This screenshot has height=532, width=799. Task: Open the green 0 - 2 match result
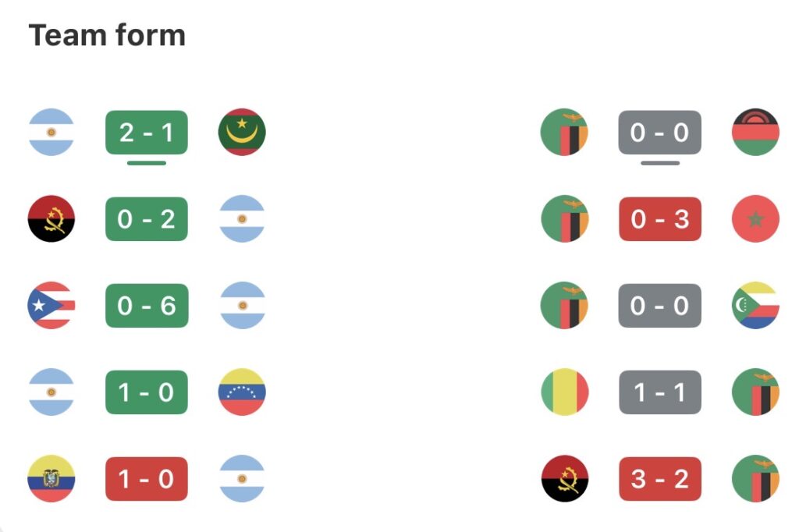click(147, 218)
